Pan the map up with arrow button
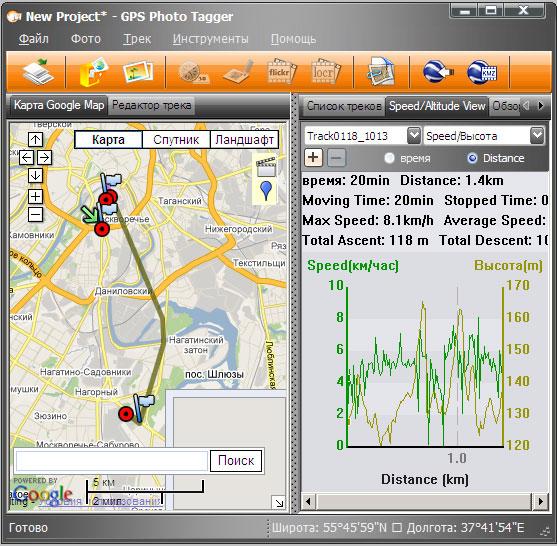 point(35,139)
